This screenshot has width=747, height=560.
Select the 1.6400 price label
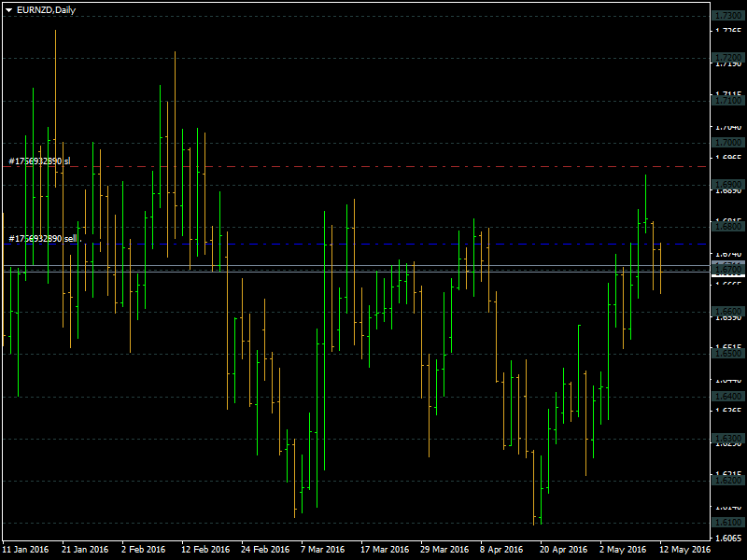point(728,396)
